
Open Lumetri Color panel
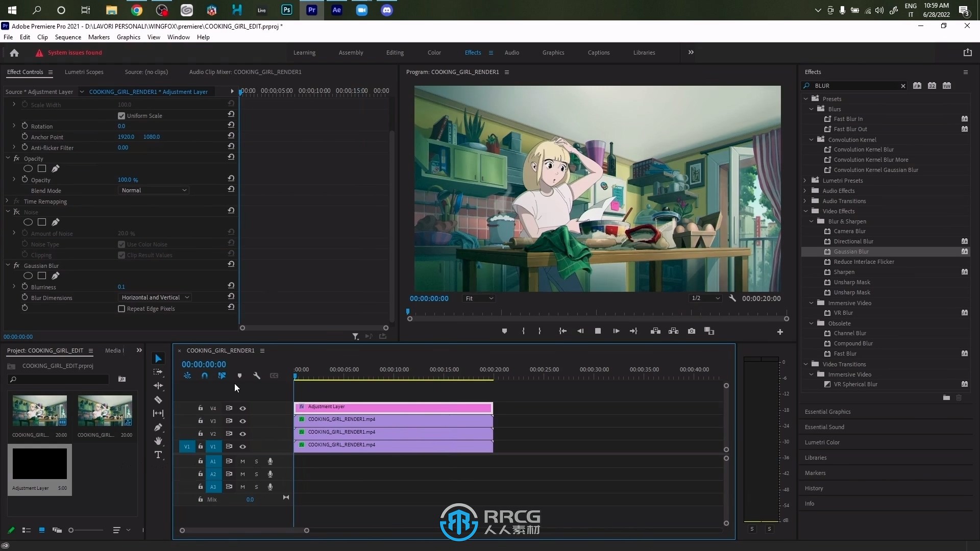[x=822, y=442]
